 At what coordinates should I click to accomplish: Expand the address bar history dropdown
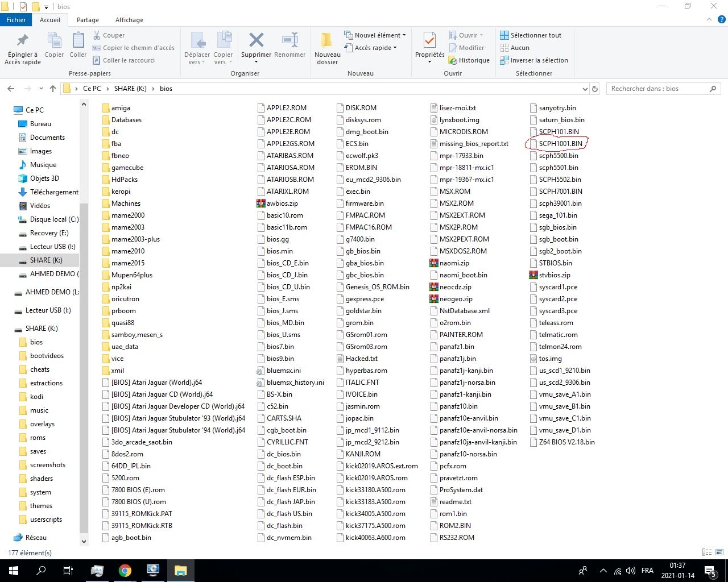pos(585,89)
